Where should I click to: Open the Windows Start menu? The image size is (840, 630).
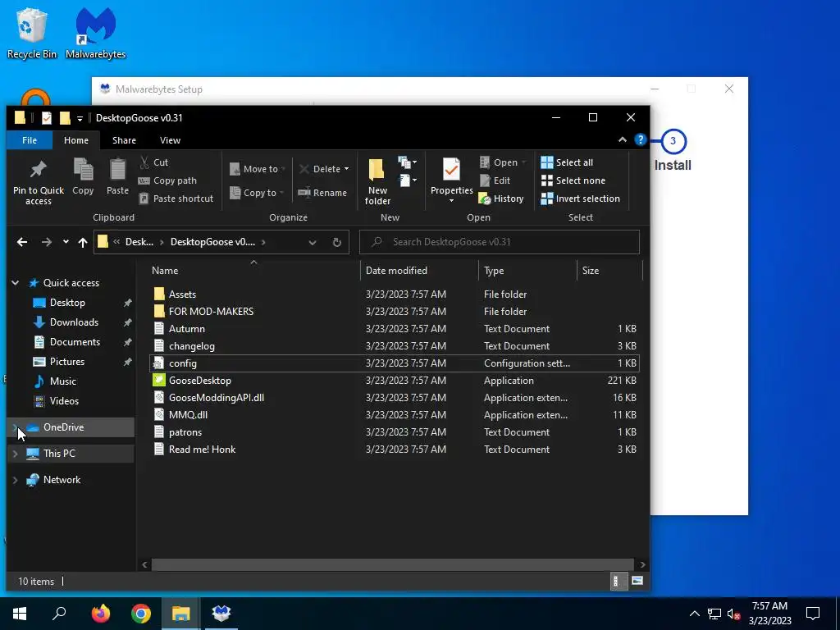[20, 614]
